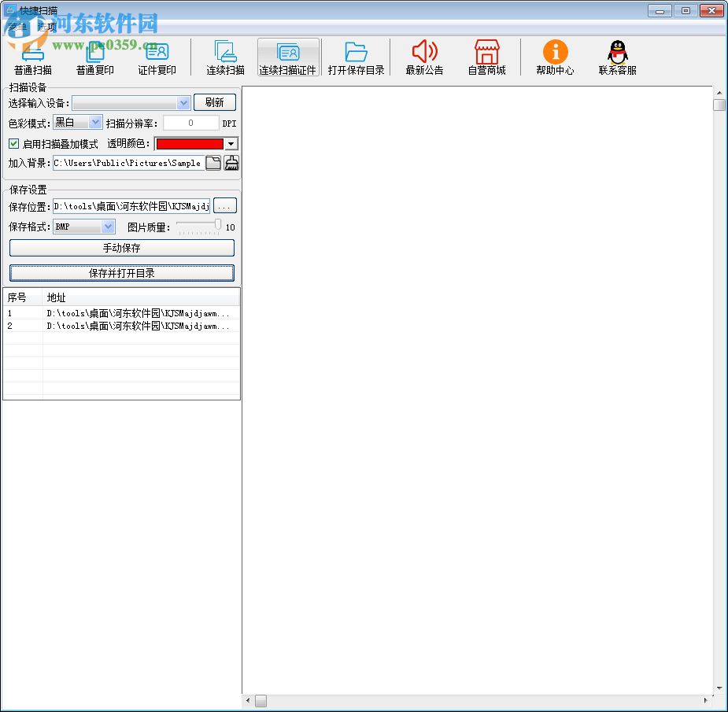Open the 菜单 menu
The height and width of the screenshot is (712, 728).
point(17,27)
